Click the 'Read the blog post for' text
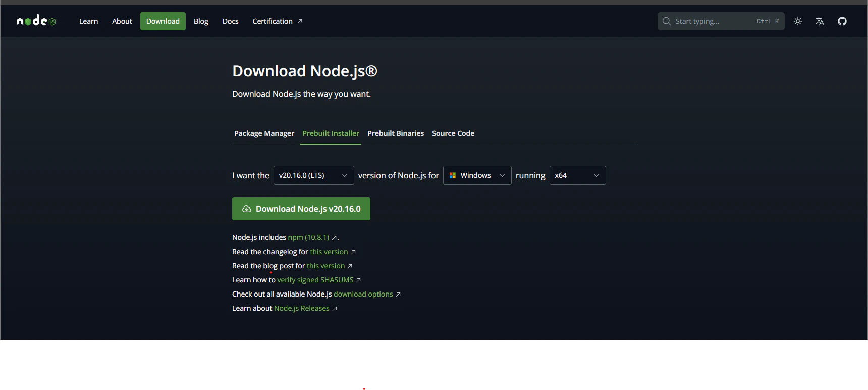868x390 pixels. 268,266
